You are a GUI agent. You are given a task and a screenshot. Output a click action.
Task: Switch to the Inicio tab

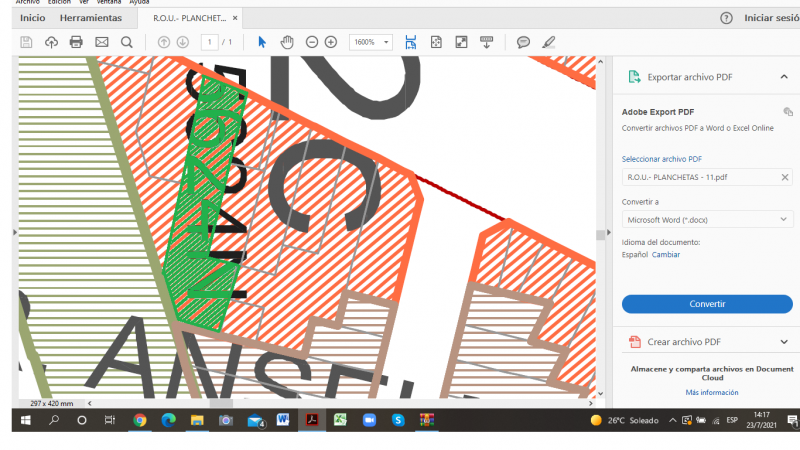[32, 18]
